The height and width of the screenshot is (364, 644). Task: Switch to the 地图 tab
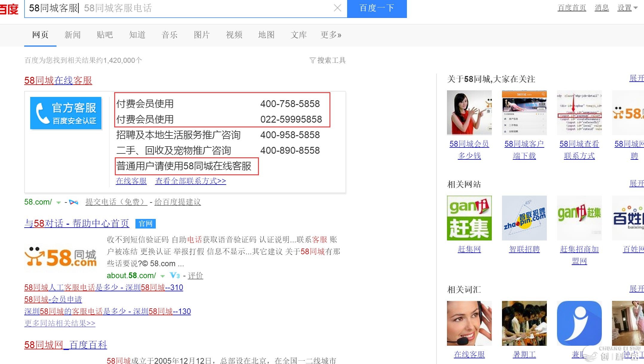click(266, 35)
